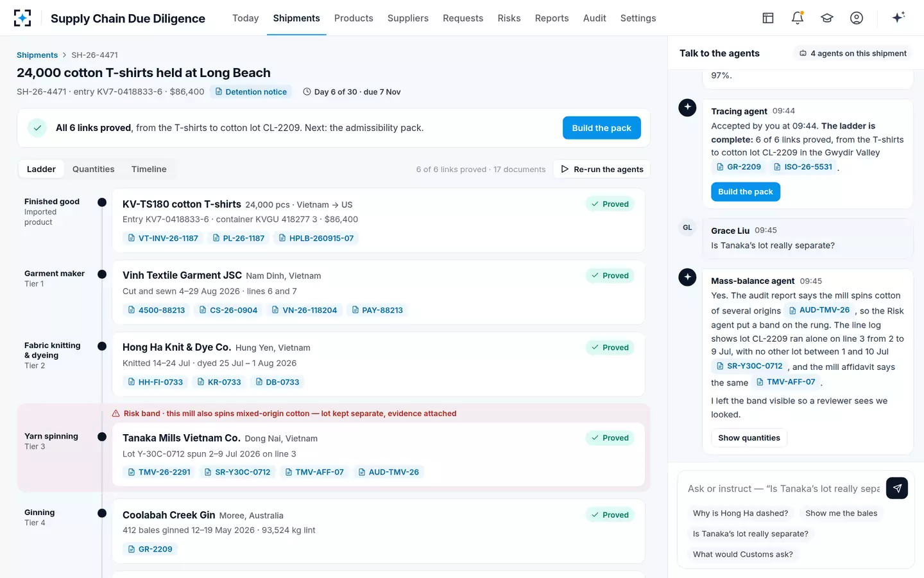This screenshot has width=924, height=578.
Task: Open GR-2209 in the Coolabah Creek Gin card
Action: point(150,549)
